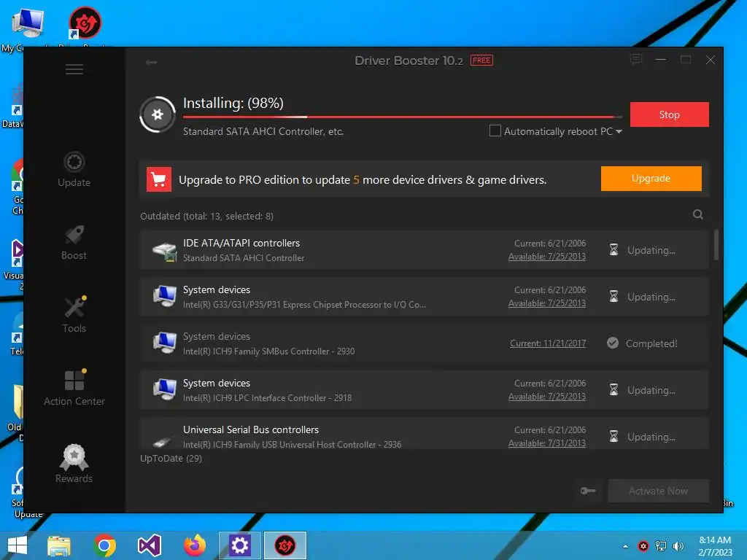Click the Driver Booster tray icon

pyautogui.click(x=643, y=546)
